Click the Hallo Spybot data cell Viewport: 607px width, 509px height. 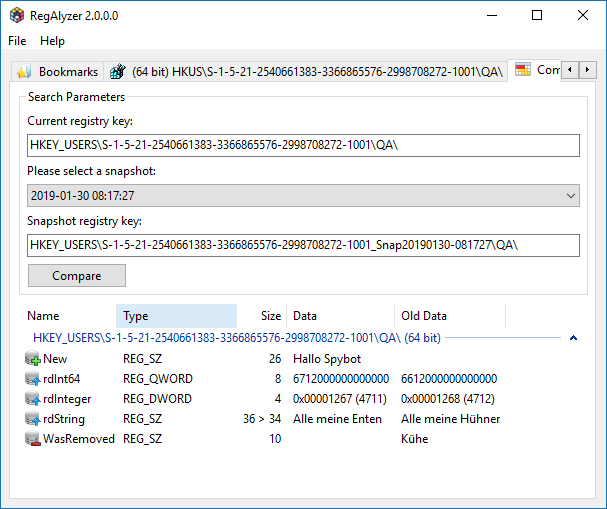pyautogui.click(x=327, y=359)
